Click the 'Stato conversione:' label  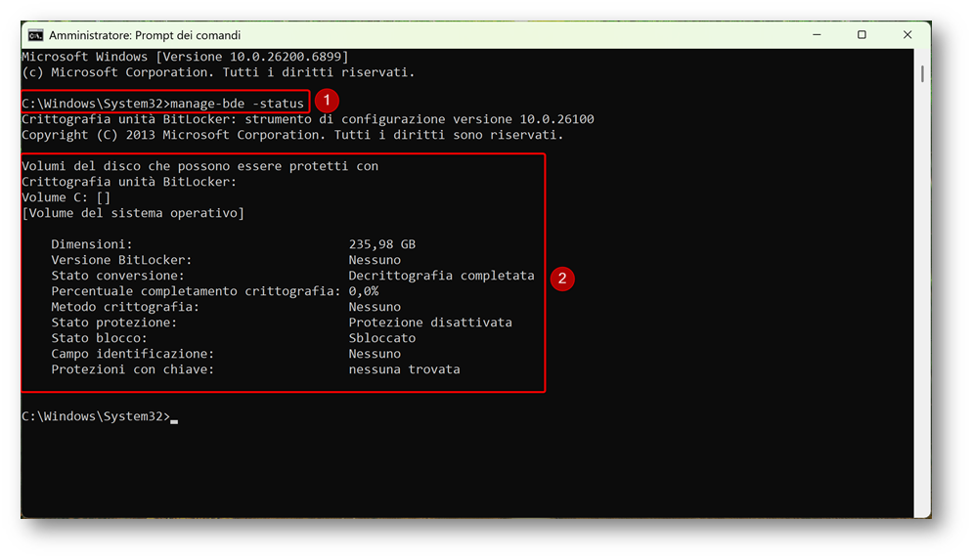118,276
